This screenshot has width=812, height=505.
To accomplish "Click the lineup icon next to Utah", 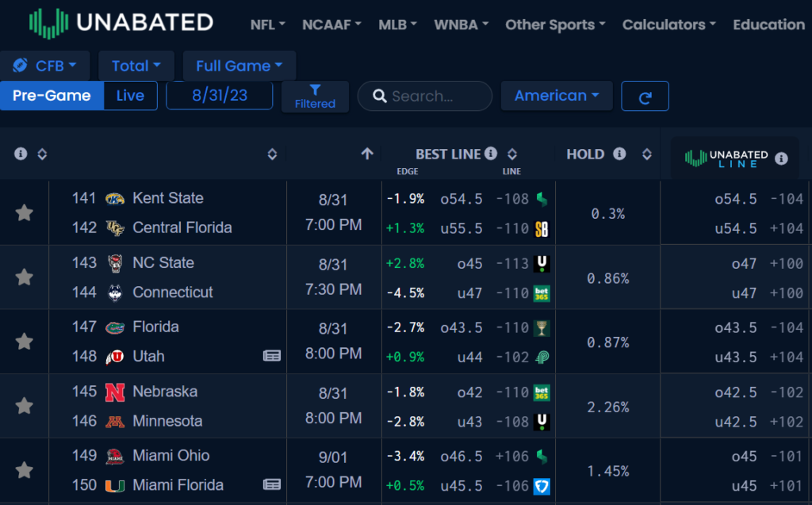I will click(272, 356).
